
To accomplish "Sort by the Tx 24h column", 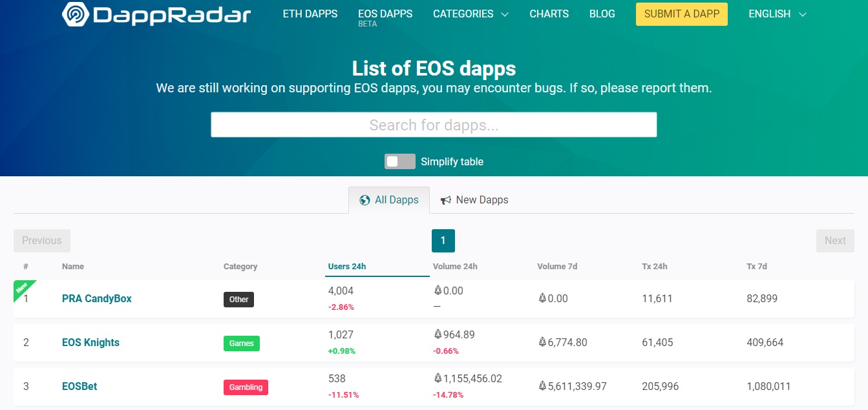I will click(x=655, y=266).
